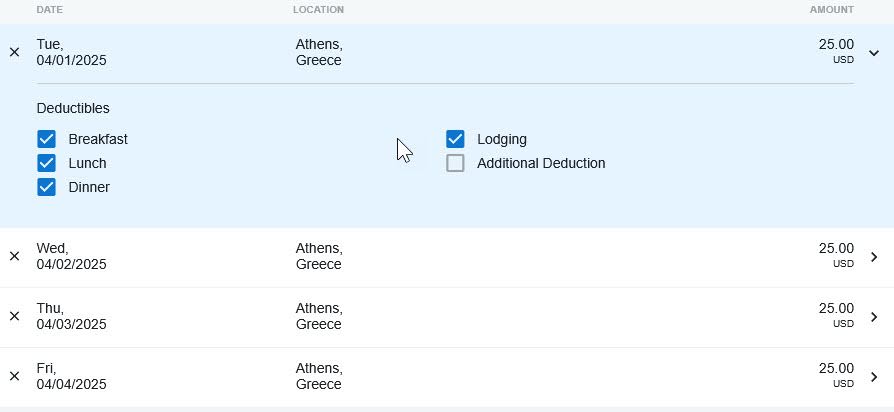894x412 pixels.
Task: Collapse the Tue 04/01/2025 details
Action: coord(874,52)
